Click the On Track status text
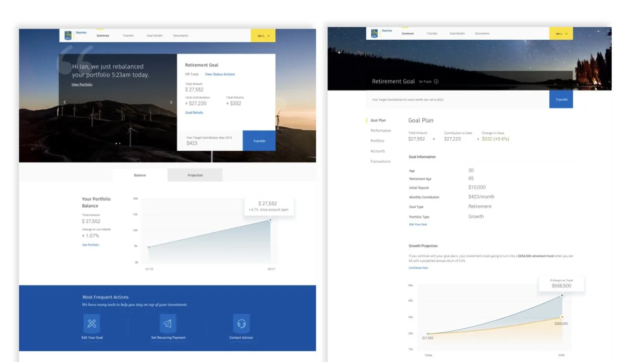This screenshot has width=644, height=362. [425, 81]
